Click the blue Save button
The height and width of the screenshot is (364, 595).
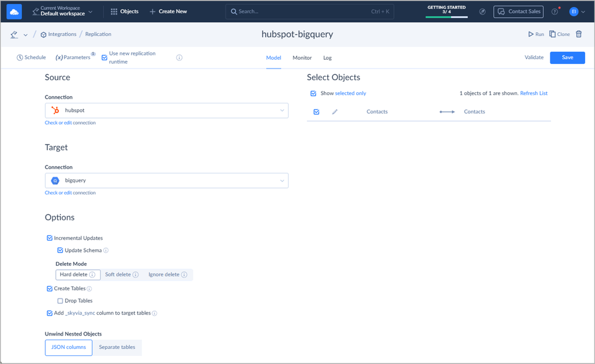pos(567,57)
